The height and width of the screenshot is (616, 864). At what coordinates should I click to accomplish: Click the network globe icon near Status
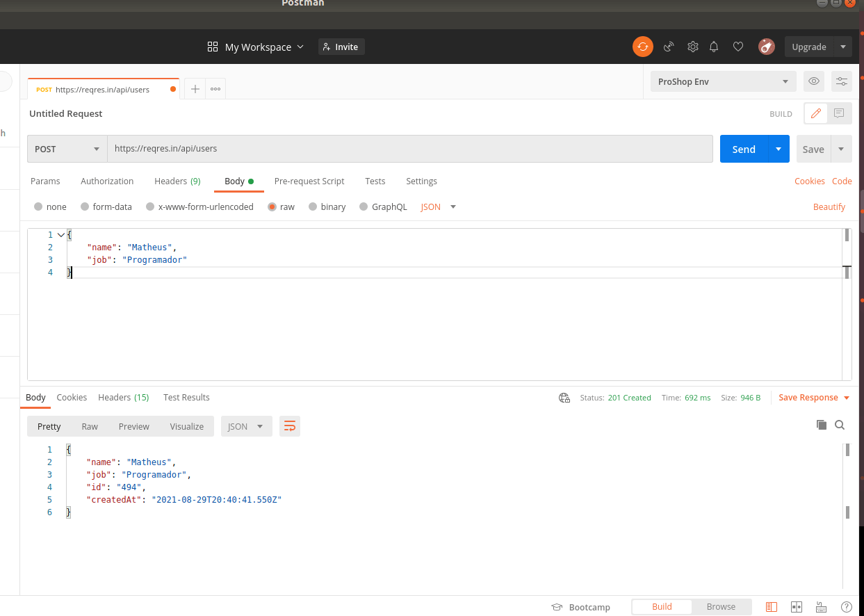tap(564, 398)
